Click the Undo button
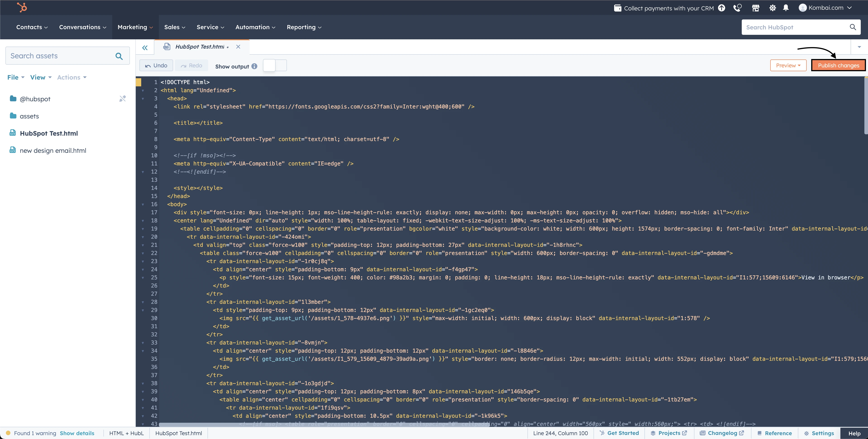 tap(156, 65)
